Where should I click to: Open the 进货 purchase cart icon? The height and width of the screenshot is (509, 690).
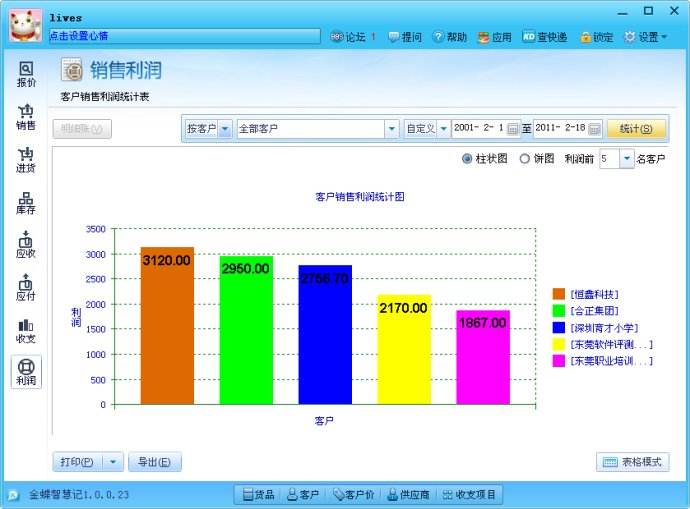click(x=26, y=160)
